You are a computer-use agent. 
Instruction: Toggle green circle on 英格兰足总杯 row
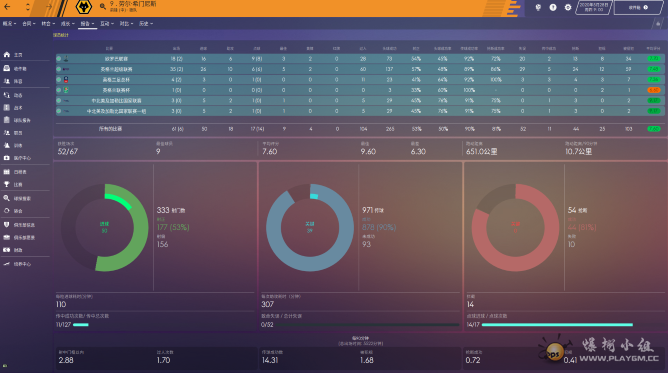(x=59, y=80)
